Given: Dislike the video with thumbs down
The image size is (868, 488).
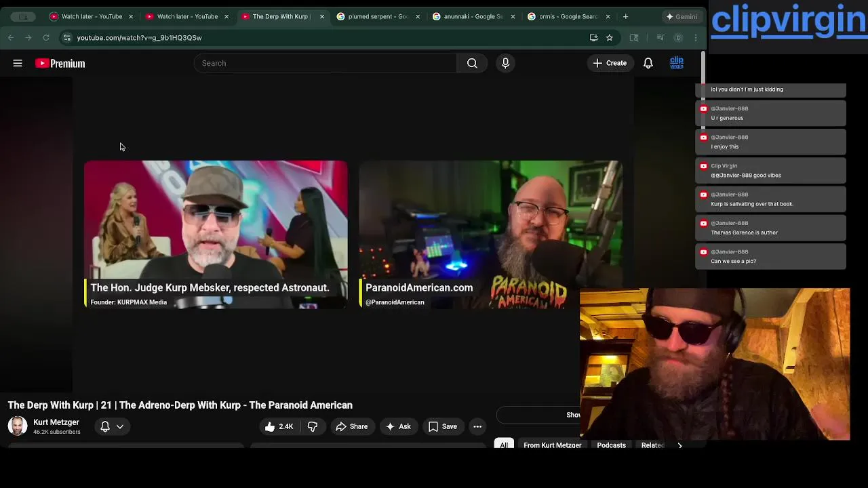Looking at the screenshot, I should [x=313, y=426].
